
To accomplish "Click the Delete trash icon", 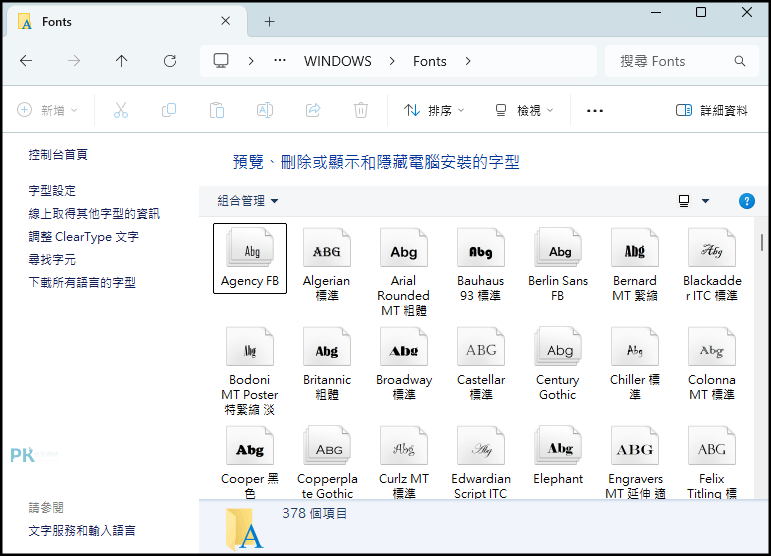I will click(361, 110).
